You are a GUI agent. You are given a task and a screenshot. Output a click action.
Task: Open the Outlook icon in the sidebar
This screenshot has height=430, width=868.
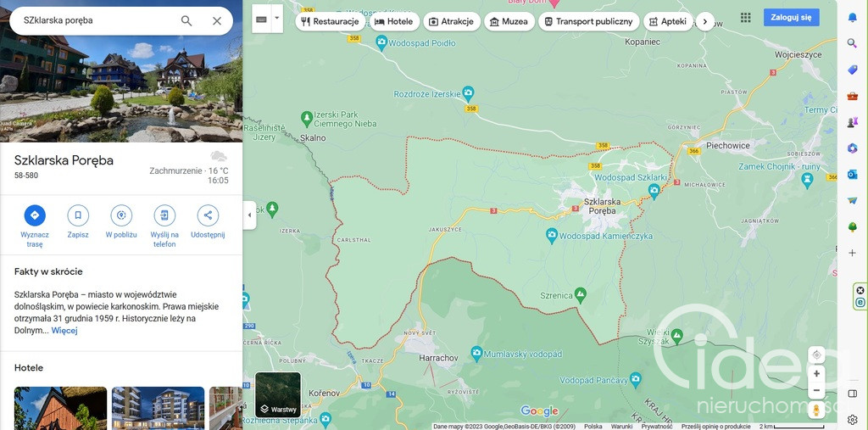click(853, 175)
